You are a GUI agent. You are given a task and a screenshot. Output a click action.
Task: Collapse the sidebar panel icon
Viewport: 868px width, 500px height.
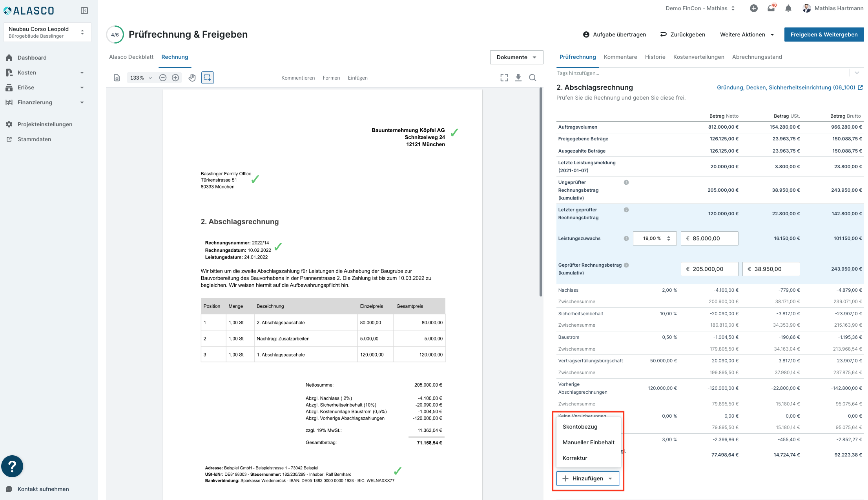pyautogui.click(x=84, y=11)
